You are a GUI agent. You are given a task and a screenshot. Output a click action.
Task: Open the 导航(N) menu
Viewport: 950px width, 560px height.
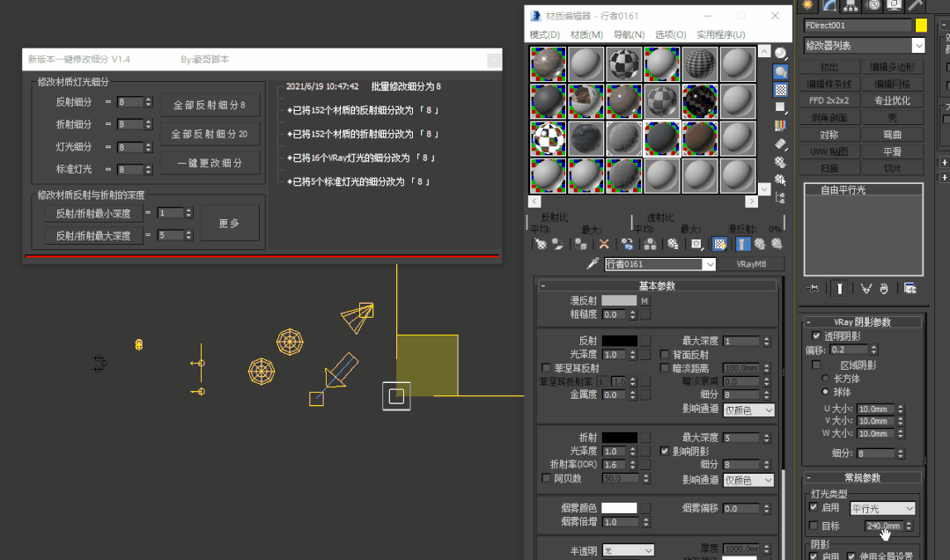point(629,34)
